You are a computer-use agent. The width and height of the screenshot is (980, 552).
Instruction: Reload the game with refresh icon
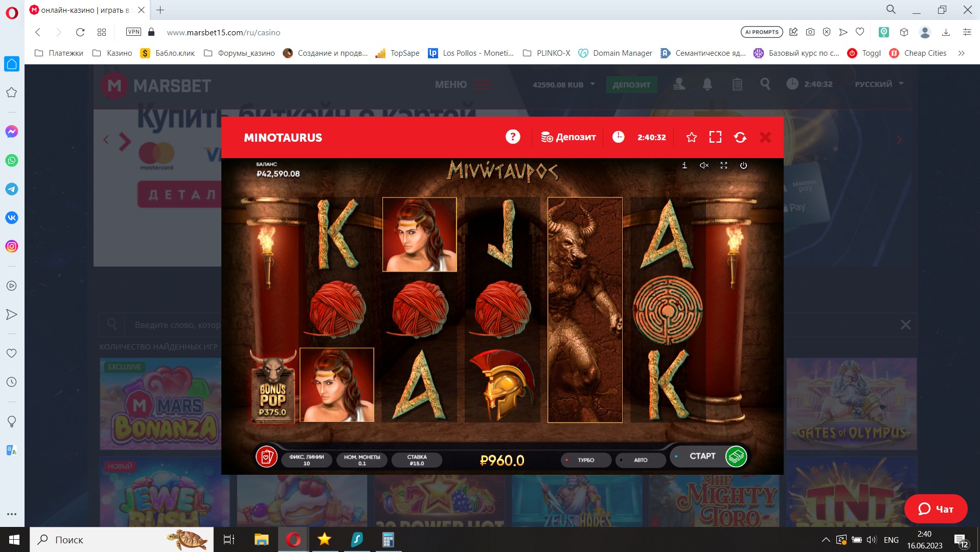740,137
